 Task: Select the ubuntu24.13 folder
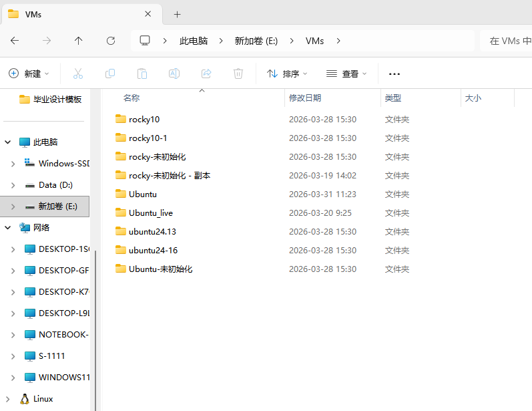click(152, 231)
